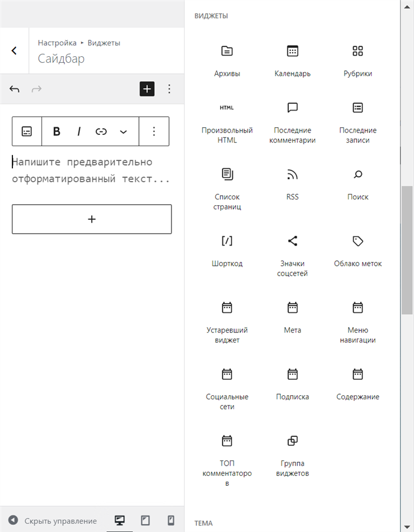This screenshot has width=414, height=532.
Task: Insert the Рубрики widget
Action: (x=358, y=61)
